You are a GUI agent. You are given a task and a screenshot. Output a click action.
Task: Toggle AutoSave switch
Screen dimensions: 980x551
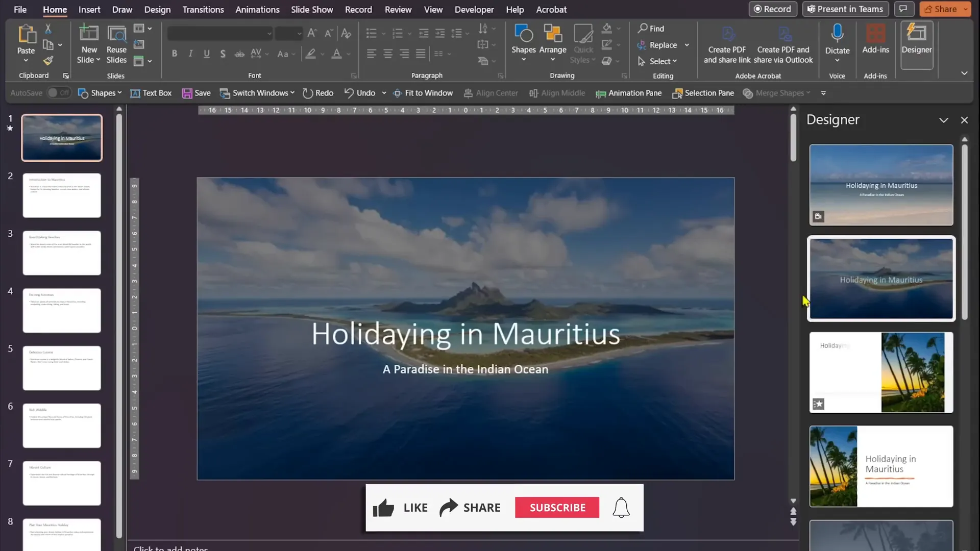point(59,93)
